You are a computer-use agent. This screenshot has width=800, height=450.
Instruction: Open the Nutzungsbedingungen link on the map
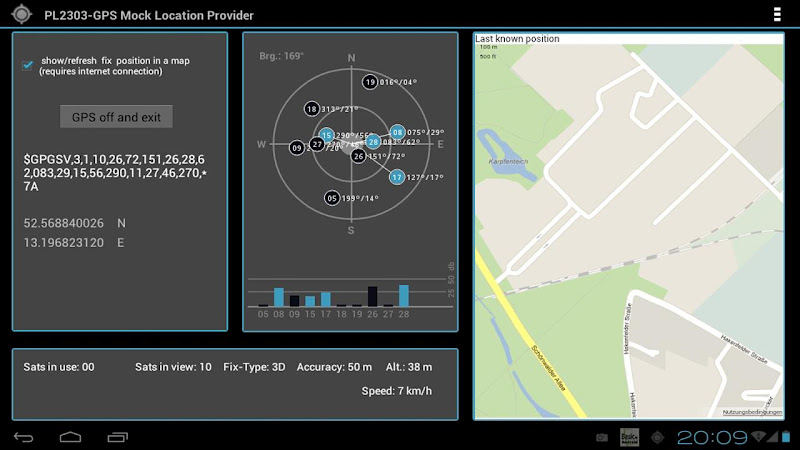pos(752,412)
